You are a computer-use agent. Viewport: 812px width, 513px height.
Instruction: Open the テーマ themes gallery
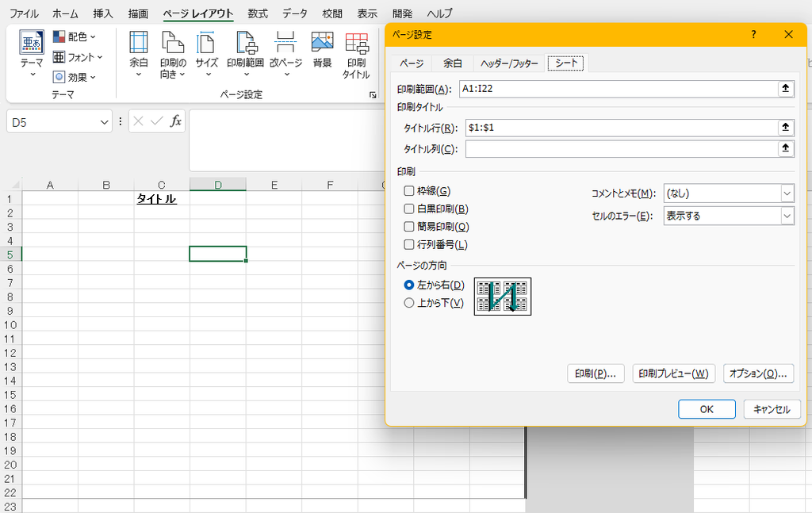tap(32, 55)
